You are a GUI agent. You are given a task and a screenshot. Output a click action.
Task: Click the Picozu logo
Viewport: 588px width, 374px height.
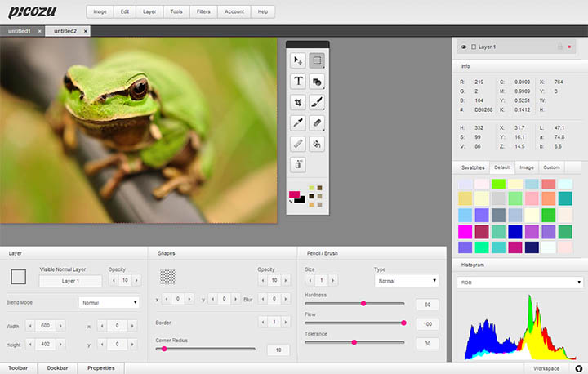pos(32,11)
